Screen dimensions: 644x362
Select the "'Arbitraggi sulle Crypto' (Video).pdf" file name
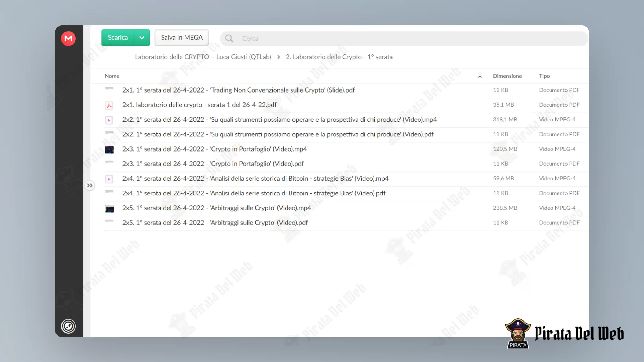pos(215,223)
